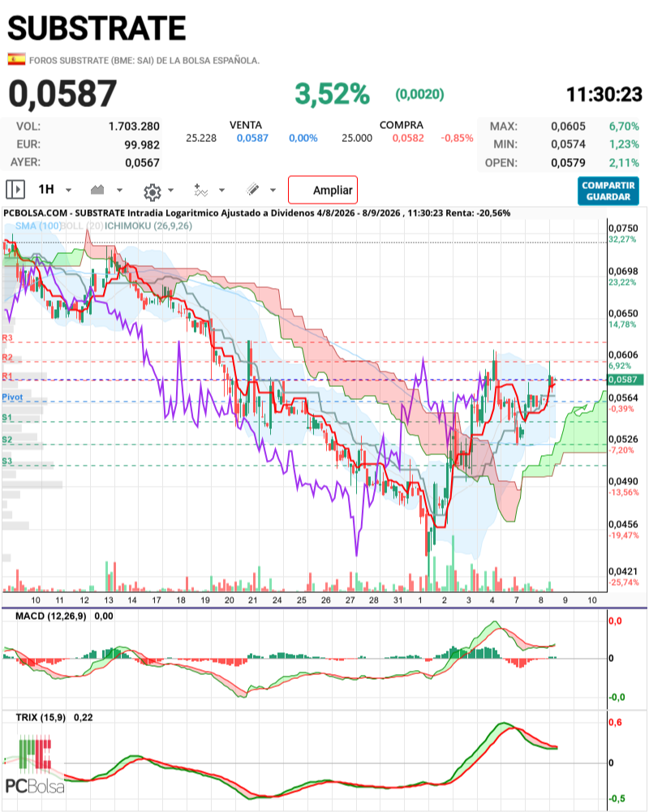Click the MACD (12,26,9) panel label

tap(51, 616)
